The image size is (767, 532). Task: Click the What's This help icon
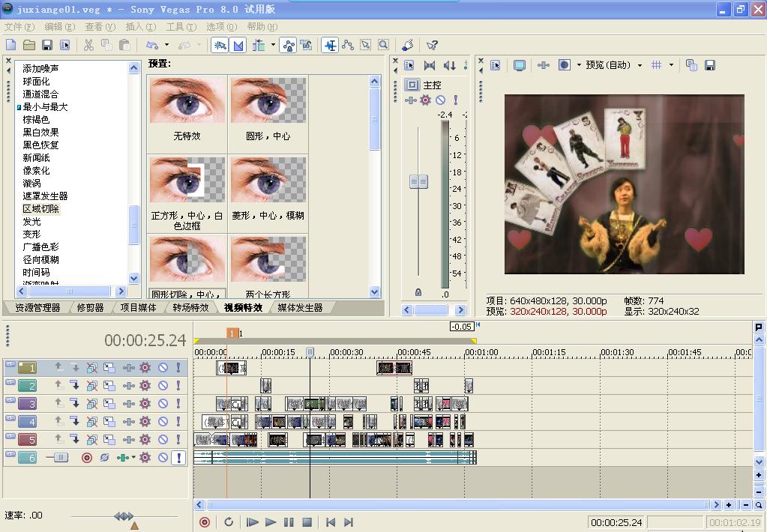[432, 46]
